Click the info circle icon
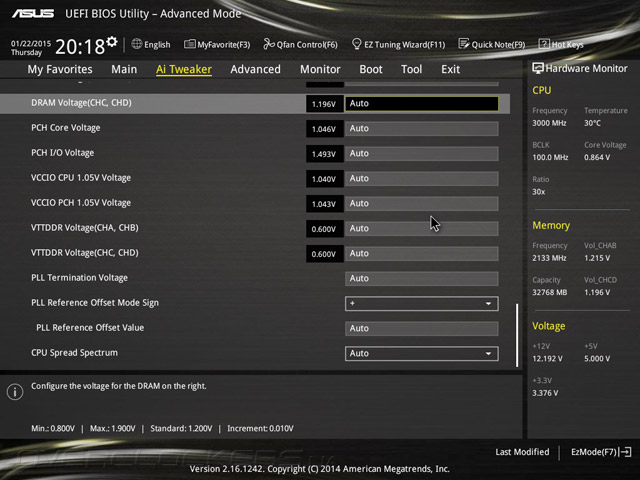The image size is (640, 480). (15, 392)
